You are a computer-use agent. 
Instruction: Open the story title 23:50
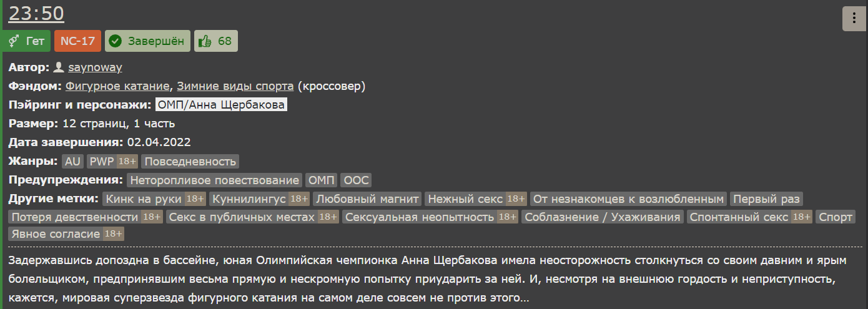pos(36,14)
